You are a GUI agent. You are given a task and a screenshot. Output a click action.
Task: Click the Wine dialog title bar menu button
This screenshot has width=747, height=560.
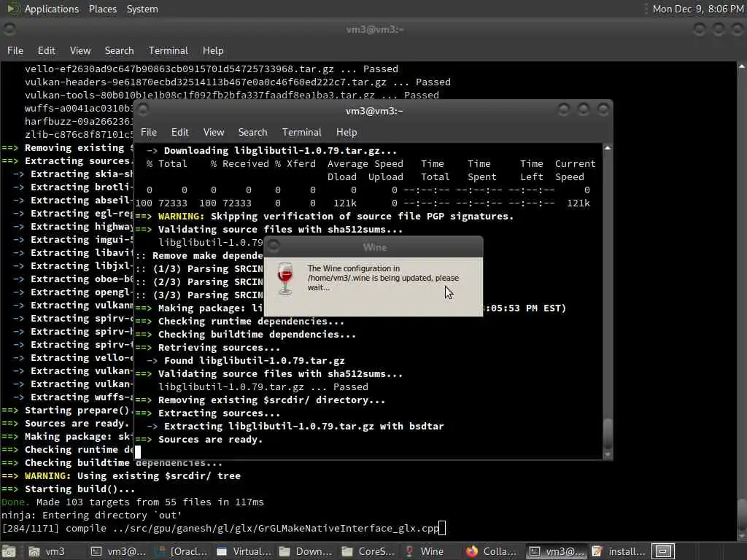tap(274, 246)
